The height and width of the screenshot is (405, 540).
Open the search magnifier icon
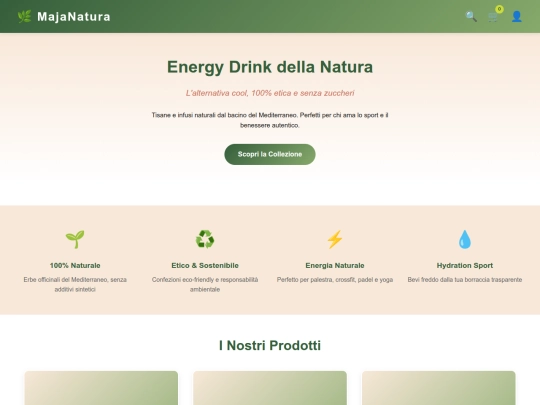point(471,17)
